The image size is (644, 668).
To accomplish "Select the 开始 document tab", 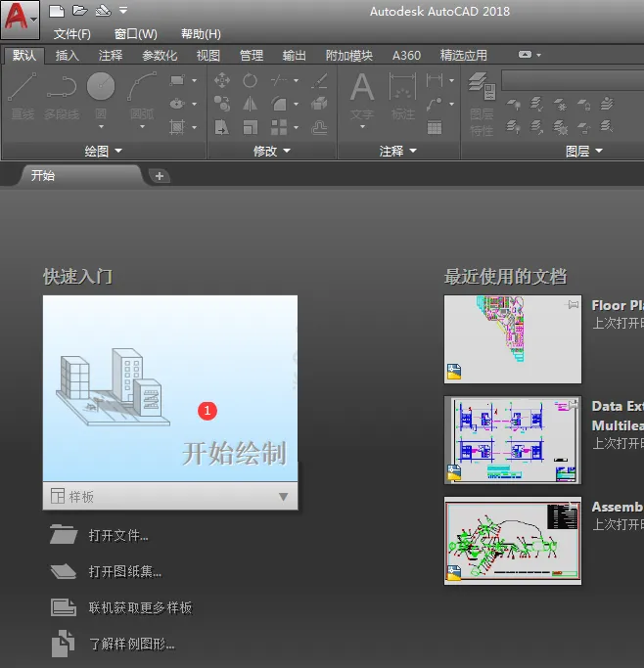I will pyautogui.click(x=80, y=175).
